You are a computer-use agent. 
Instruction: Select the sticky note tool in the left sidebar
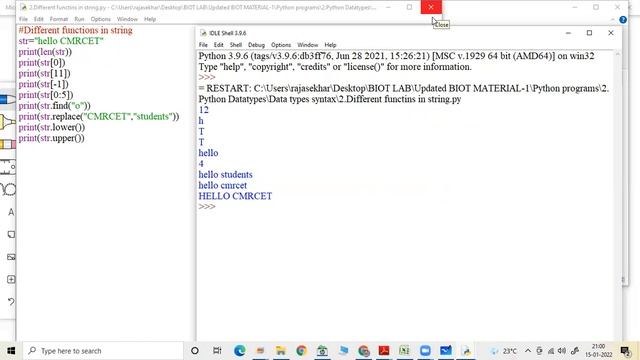11,234
